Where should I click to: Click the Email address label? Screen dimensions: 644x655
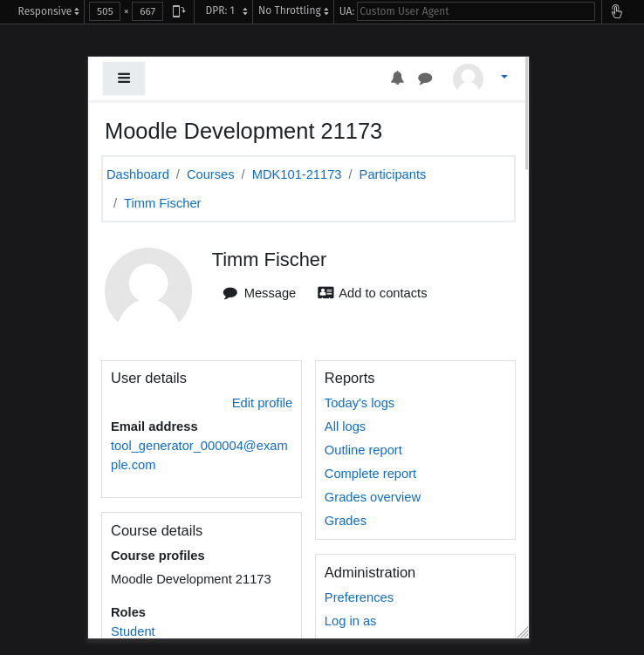tap(154, 426)
